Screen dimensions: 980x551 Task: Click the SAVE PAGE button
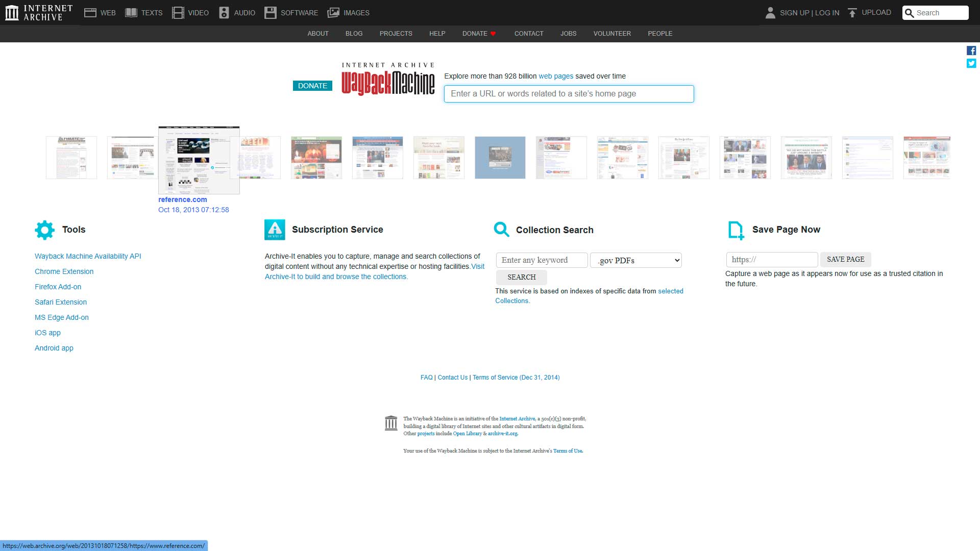coord(846,259)
